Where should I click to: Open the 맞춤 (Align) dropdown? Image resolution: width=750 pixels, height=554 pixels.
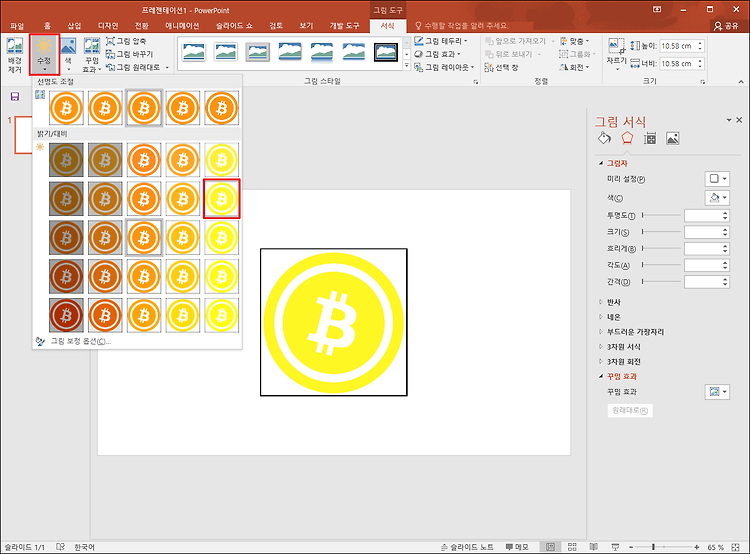coord(574,41)
